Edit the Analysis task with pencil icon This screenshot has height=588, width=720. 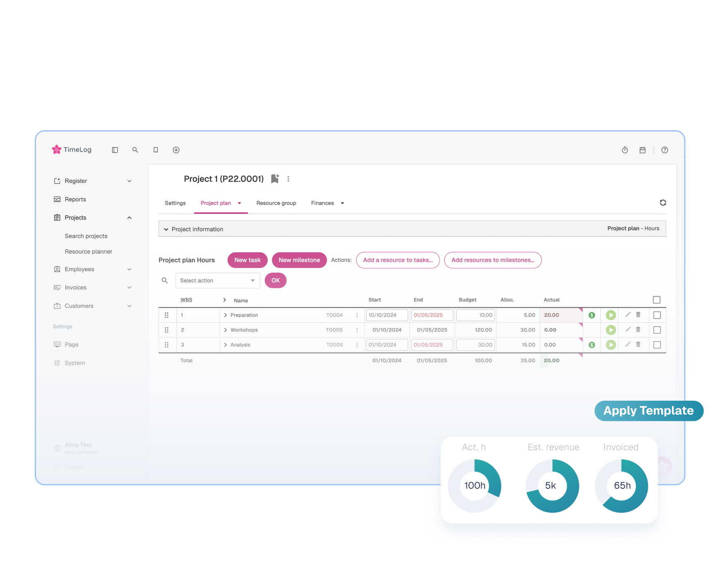pyautogui.click(x=628, y=344)
